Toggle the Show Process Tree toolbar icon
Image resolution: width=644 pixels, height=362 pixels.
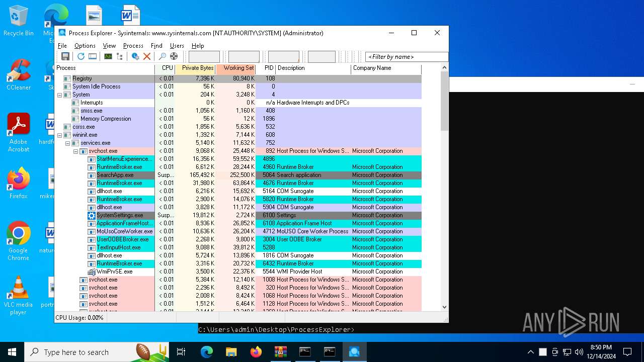tap(120, 56)
